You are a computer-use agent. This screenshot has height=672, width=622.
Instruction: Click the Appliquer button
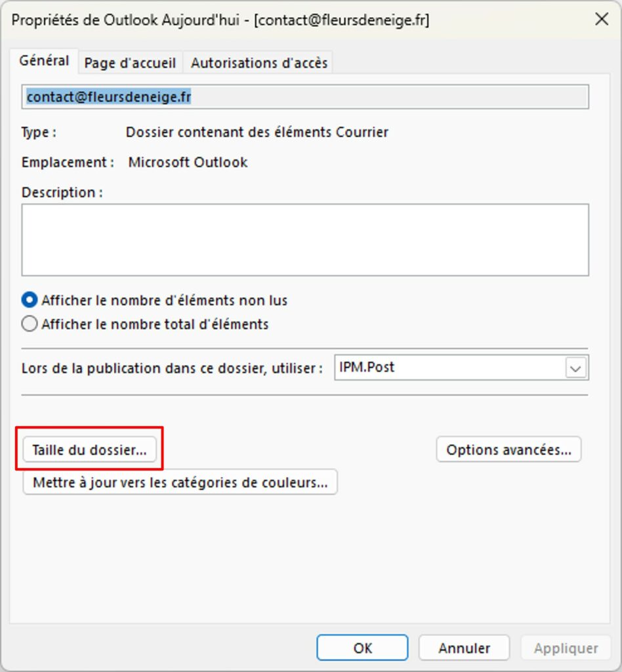pos(565,647)
